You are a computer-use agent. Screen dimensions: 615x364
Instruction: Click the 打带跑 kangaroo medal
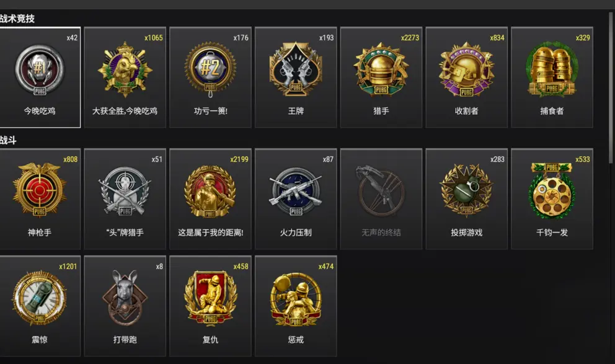[125, 306]
